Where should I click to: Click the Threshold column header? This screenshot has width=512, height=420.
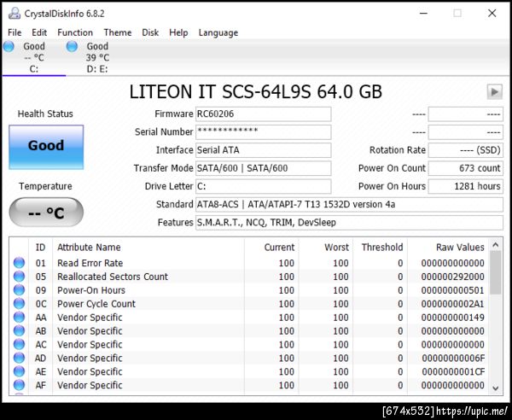pos(380,248)
